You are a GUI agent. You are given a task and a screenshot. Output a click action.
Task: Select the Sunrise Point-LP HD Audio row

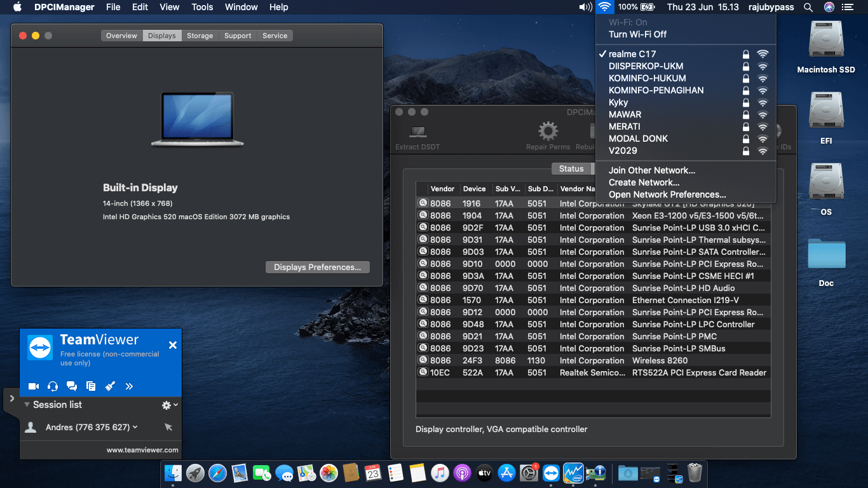pos(593,288)
